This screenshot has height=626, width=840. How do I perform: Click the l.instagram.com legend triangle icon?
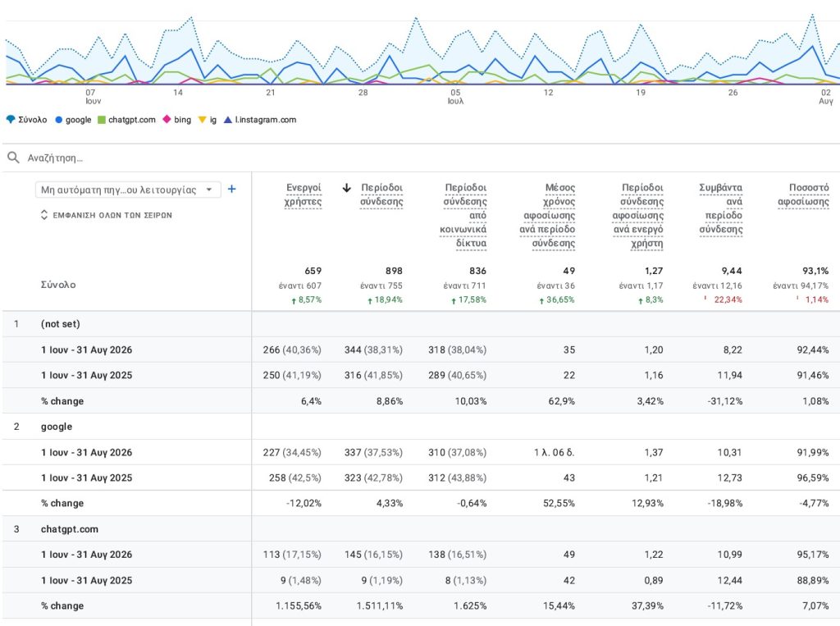click(x=228, y=120)
